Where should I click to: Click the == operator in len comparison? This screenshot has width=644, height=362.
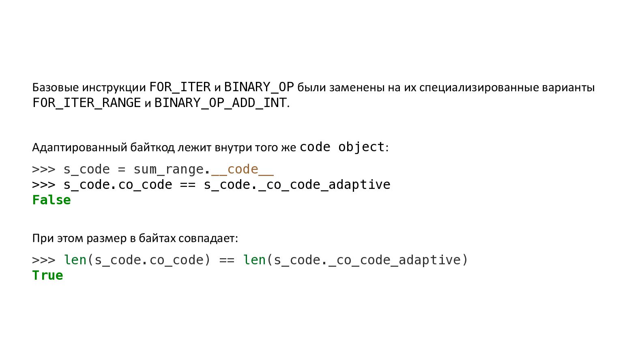227,260
